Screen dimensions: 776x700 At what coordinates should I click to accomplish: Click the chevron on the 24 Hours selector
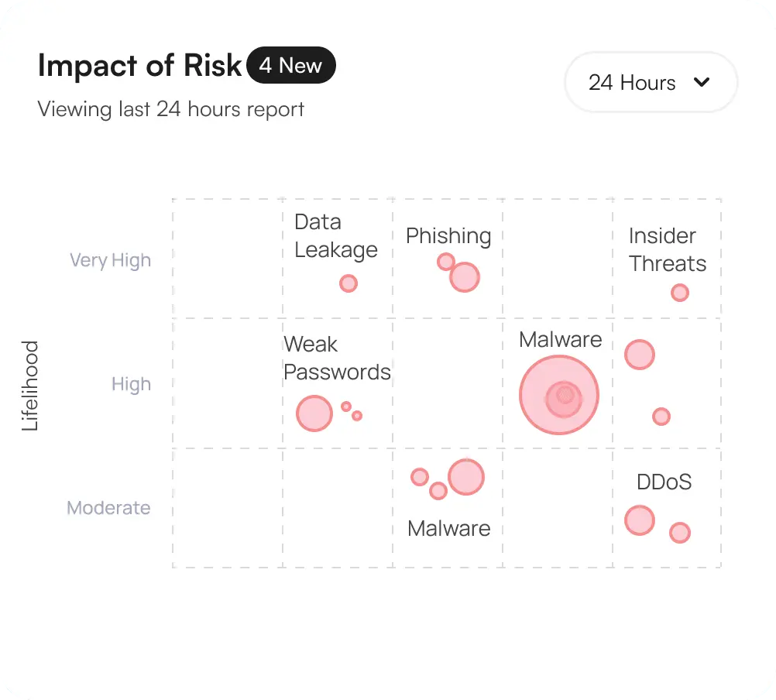click(702, 81)
